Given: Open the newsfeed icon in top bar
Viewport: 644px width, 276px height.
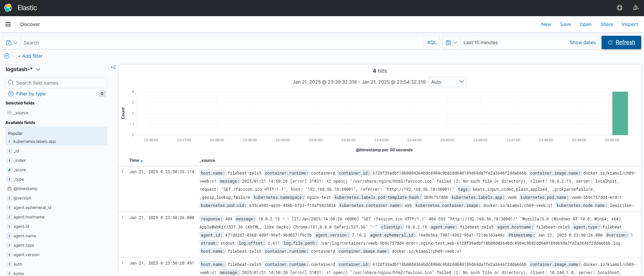Looking at the screenshot, I should click(x=636, y=8).
